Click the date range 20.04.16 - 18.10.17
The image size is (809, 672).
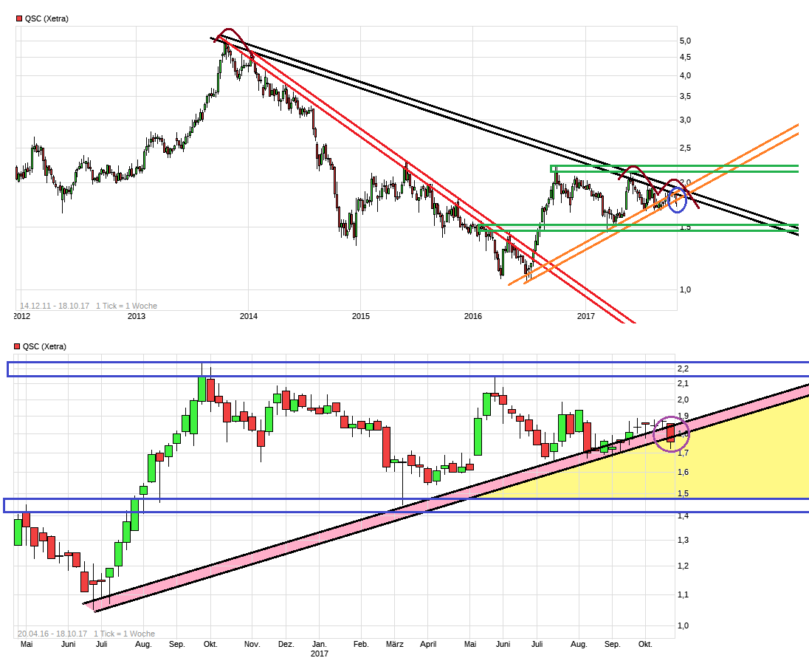tap(52, 634)
